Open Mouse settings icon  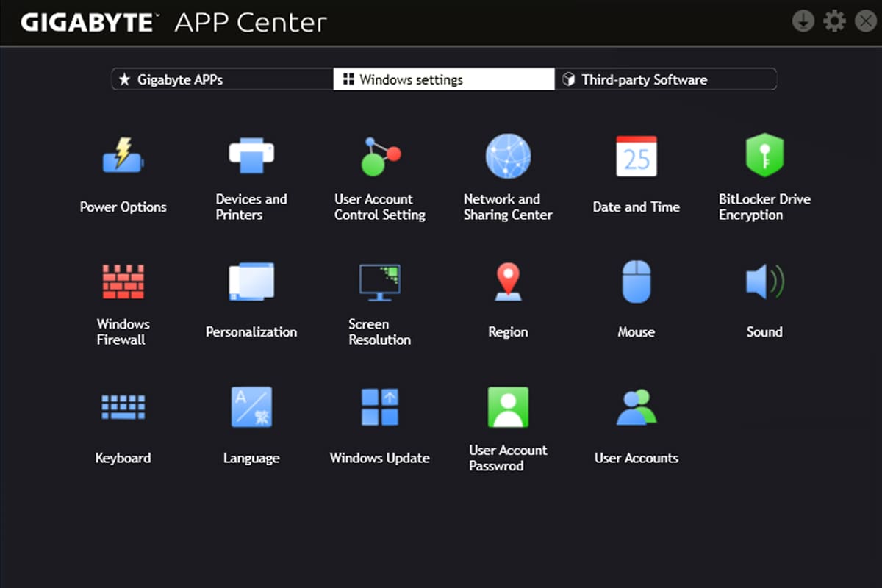(637, 282)
